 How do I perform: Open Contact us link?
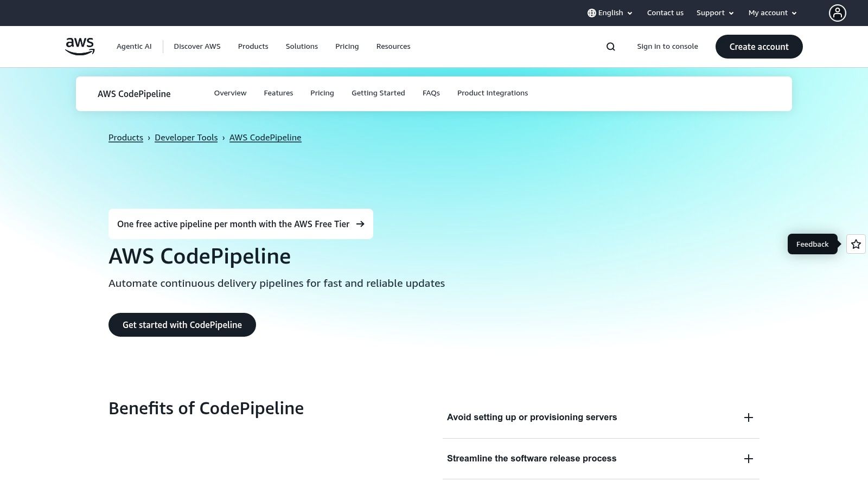click(x=665, y=13)
